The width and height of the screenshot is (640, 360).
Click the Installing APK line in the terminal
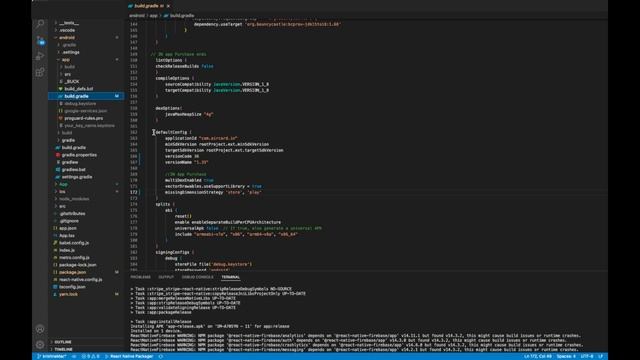[x=210, y=326]
